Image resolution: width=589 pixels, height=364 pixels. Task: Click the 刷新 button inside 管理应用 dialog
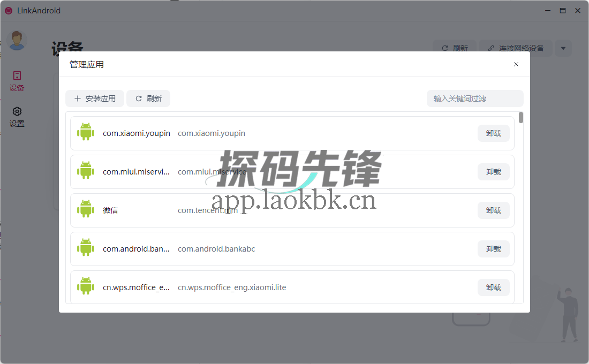click(x=148, y=98)
